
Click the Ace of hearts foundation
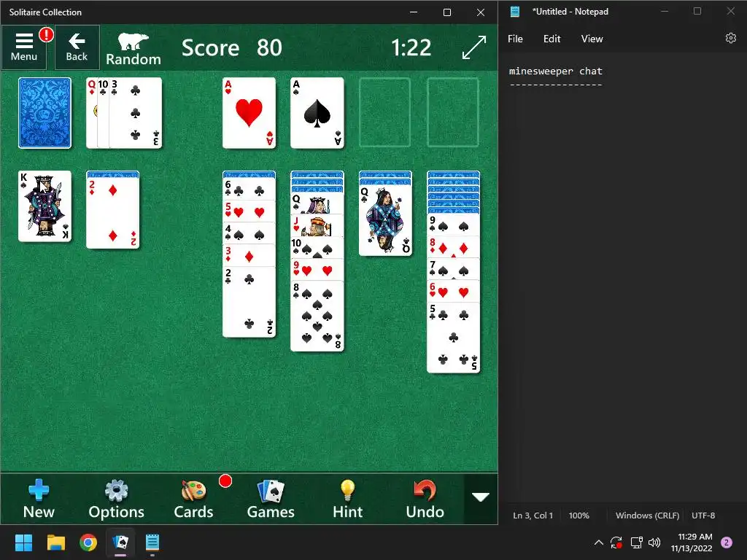(249, 113)
